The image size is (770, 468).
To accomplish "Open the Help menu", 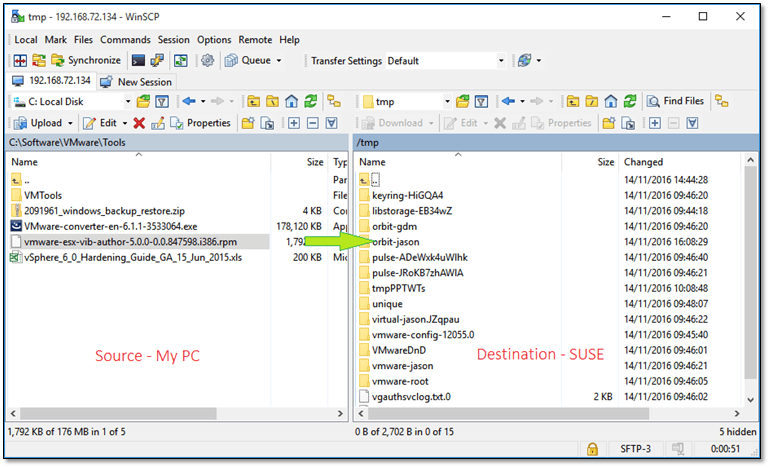I will [289, 40].
